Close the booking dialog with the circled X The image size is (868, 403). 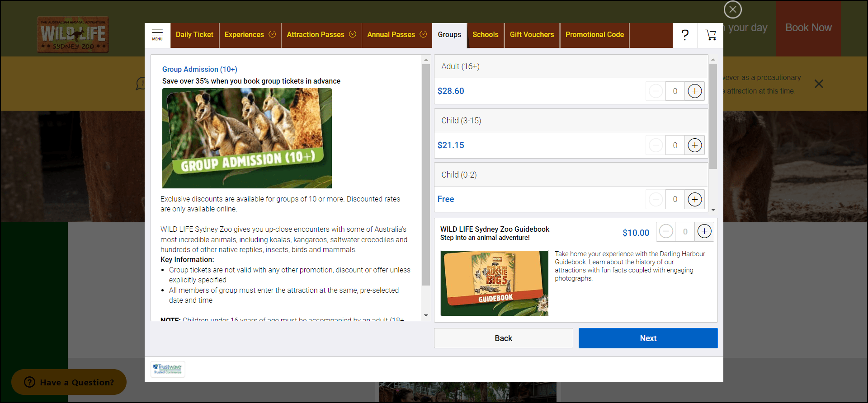[733, 9]
